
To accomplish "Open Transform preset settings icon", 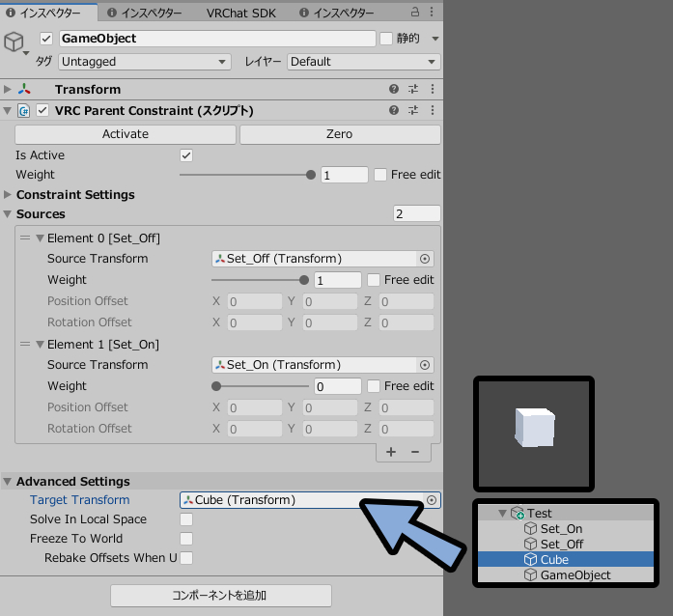I will 413,89.
